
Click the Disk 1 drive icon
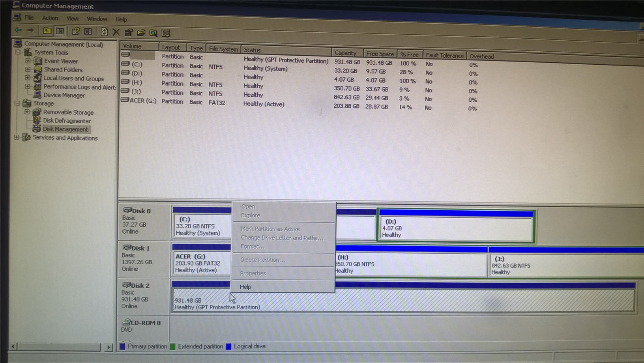coord(127,247)
